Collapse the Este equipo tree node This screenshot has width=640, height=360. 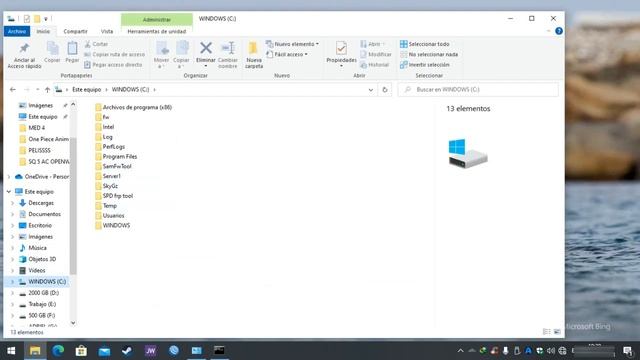click(x=9, y=191)
